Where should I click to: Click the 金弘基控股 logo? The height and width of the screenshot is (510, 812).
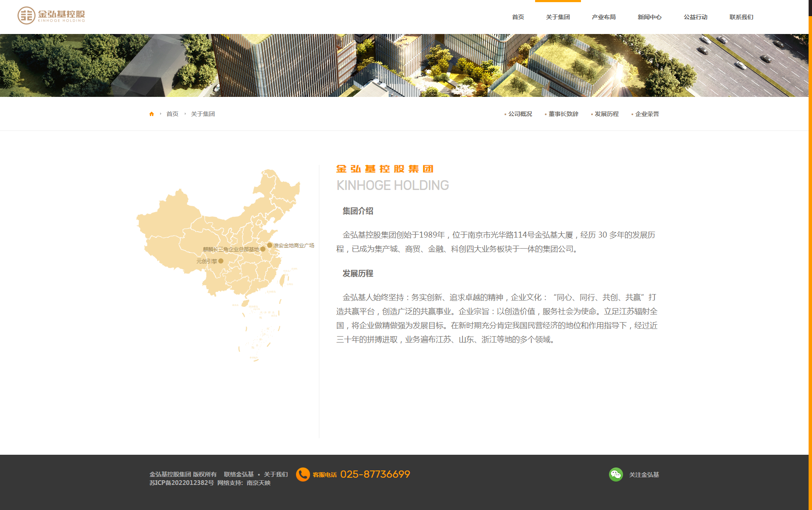click(51, 16)
